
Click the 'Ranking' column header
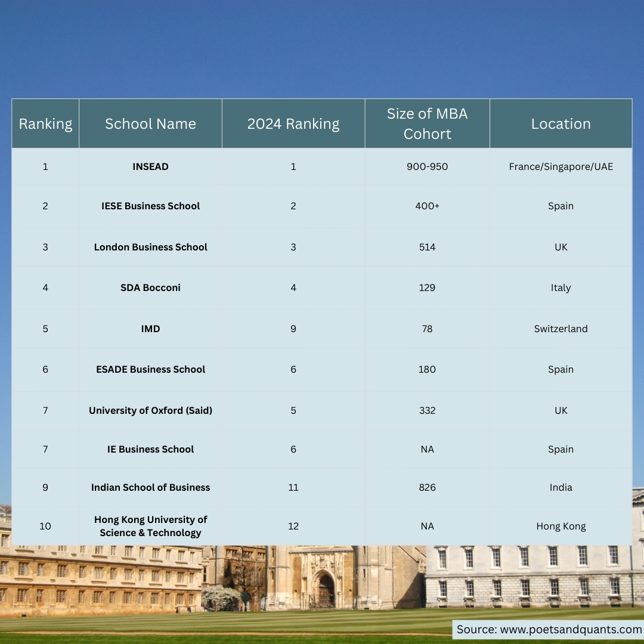click(45, 123)
